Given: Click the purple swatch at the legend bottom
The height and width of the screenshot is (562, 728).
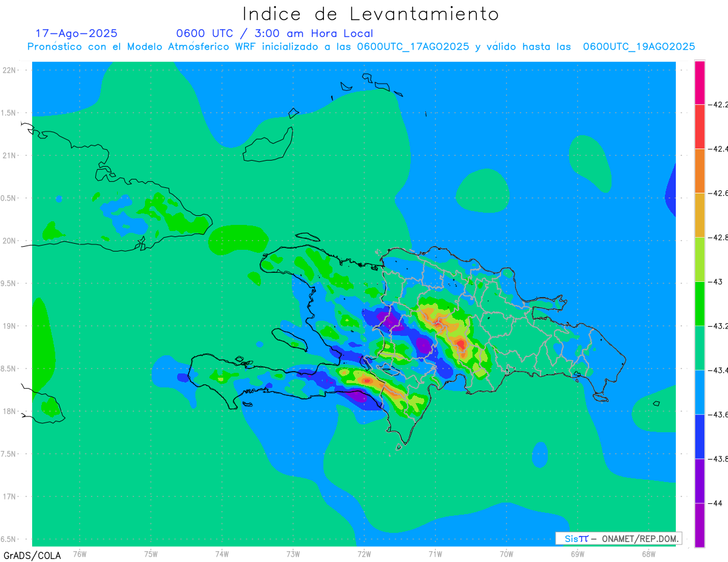Looking at the screenshot, I should (x=699, y=525).
